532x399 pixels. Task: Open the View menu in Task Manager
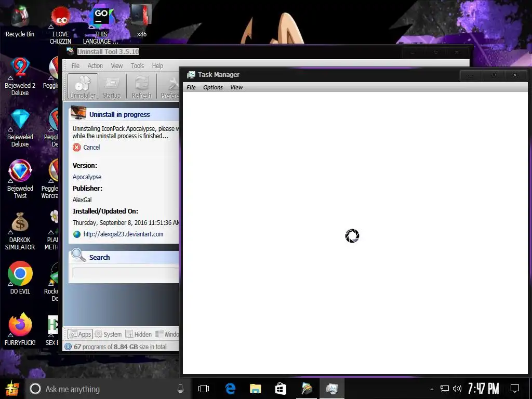coord(236,87)
